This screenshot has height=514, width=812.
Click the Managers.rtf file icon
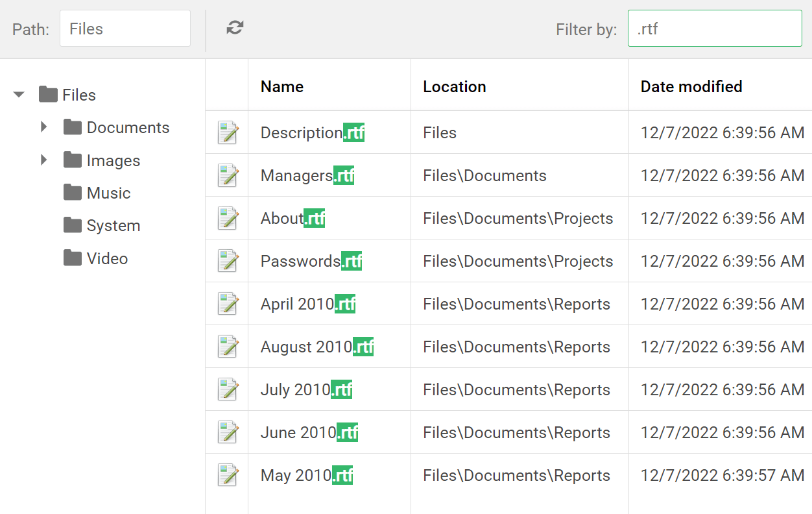click(x=228, y=175)
